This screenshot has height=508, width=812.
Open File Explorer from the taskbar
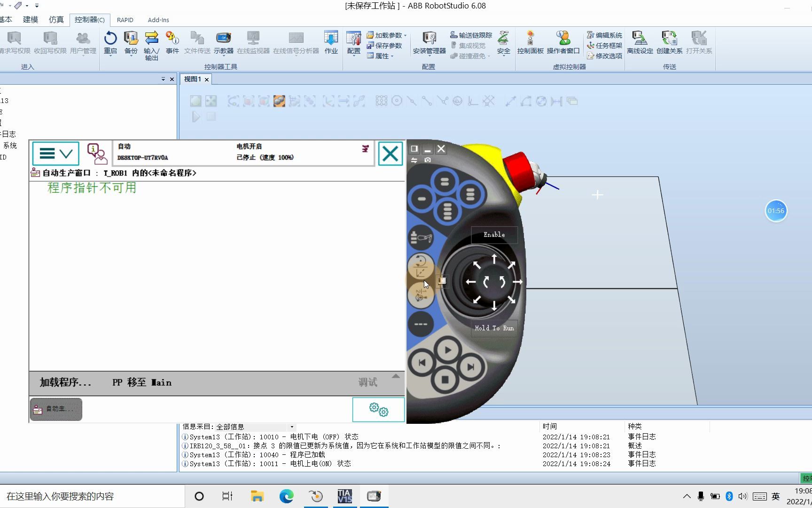[x=257, y=496]
